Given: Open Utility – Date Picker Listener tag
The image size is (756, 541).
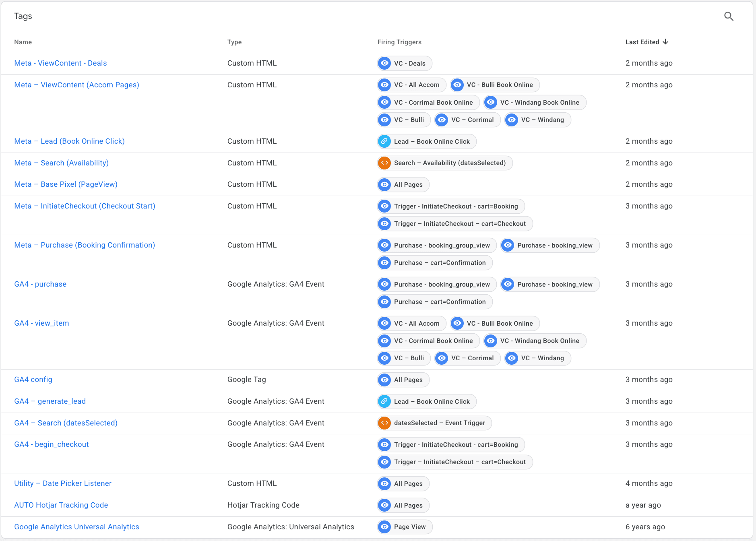Looking at the screenshot, I should point(63,483).
